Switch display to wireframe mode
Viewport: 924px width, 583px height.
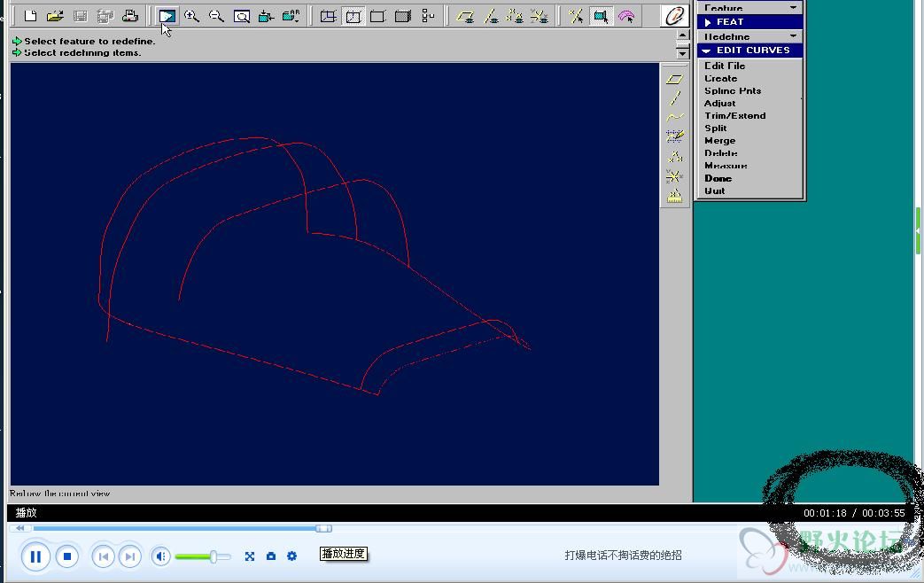tap(329, 17)
